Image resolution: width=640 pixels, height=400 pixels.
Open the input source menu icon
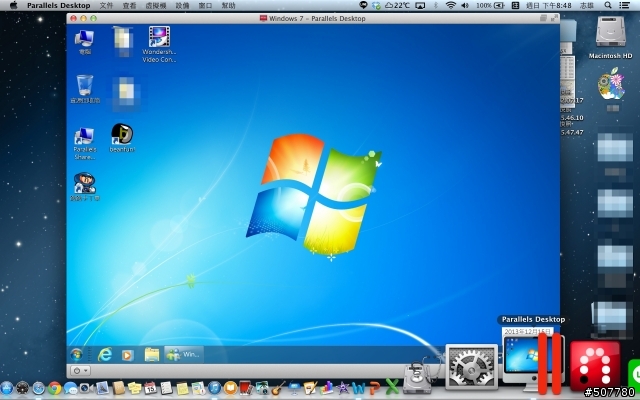pyautogui.click(x=516, y=5)
